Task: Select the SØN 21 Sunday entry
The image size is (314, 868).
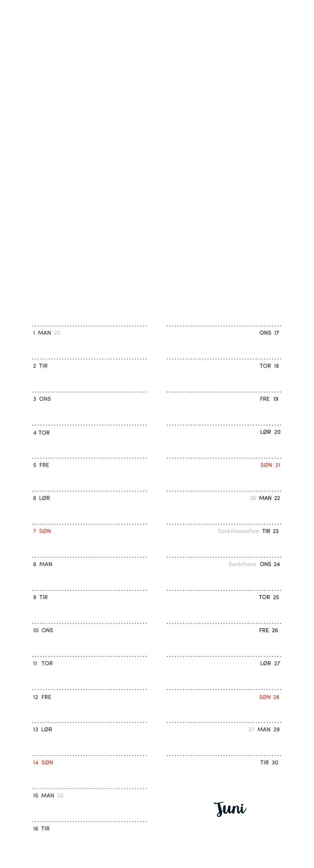Action: pyautogui.click(x=270, y=465)
